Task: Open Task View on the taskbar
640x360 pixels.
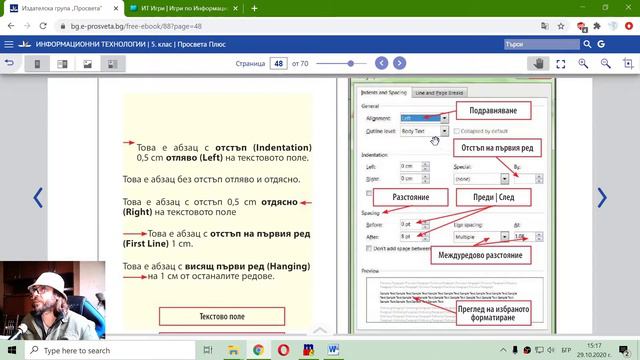Action: [208, 350]
